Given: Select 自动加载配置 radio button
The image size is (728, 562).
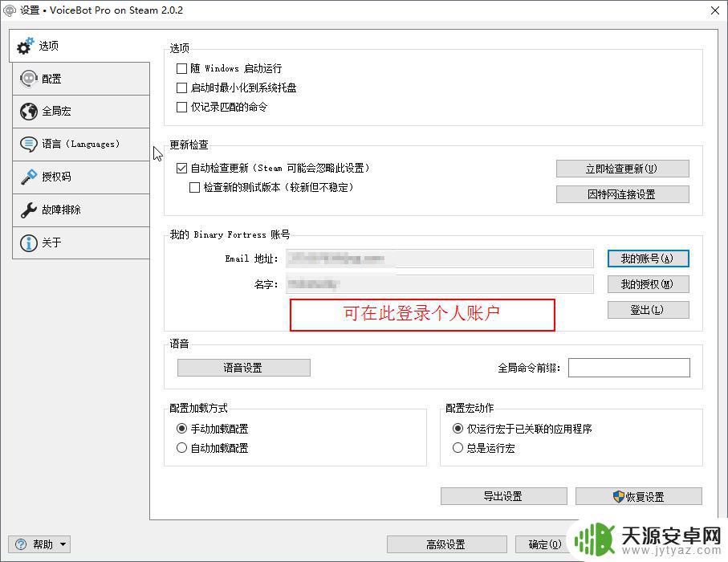Looking at the screenshot, I should click(x=181, y=448).
